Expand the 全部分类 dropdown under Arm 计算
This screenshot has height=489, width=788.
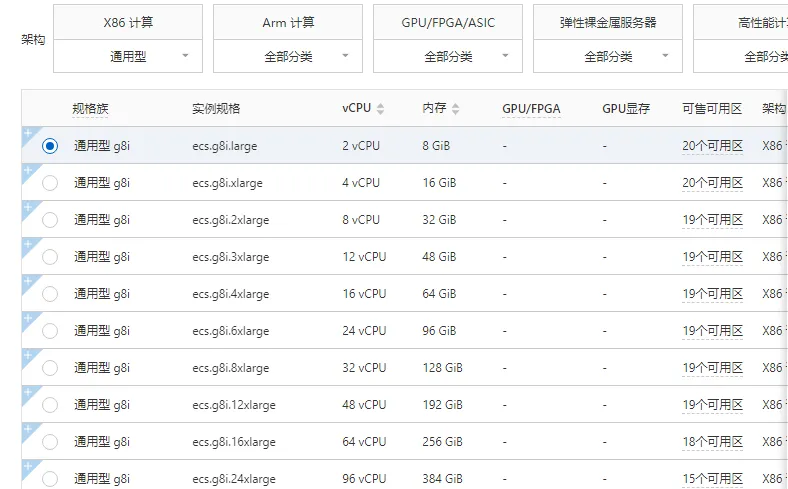click(288, 57)
